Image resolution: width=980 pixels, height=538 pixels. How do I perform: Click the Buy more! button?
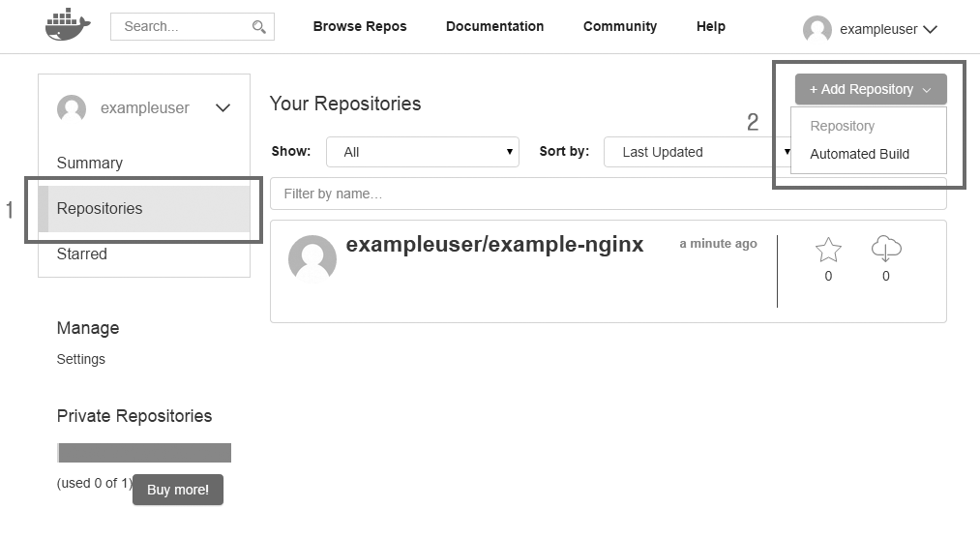point(178,490)
